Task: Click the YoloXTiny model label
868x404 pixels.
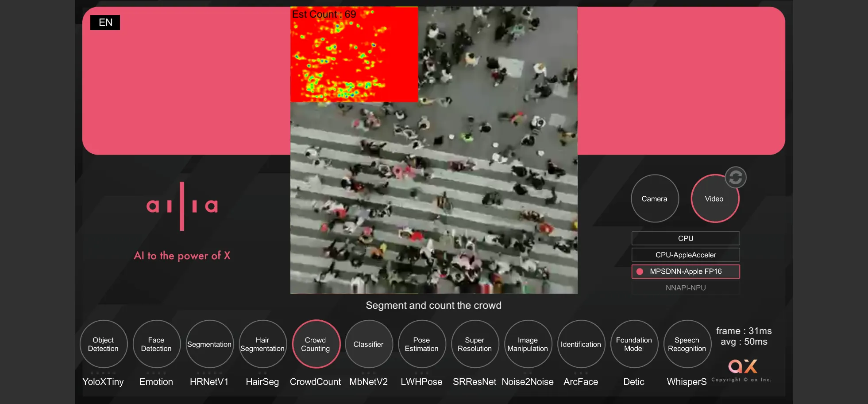Action: click(103, 382)
